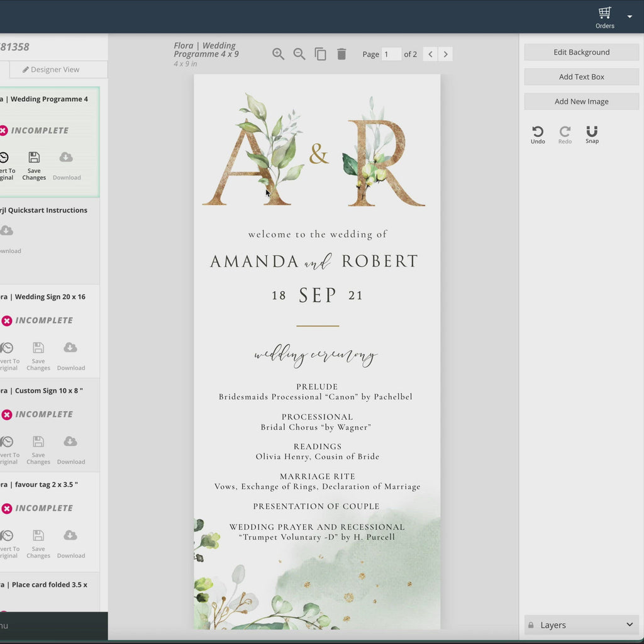Viewport: 644px width, 644px height.
Task: Download Custom Sign 10 x 8
Action: coord(70,450)
